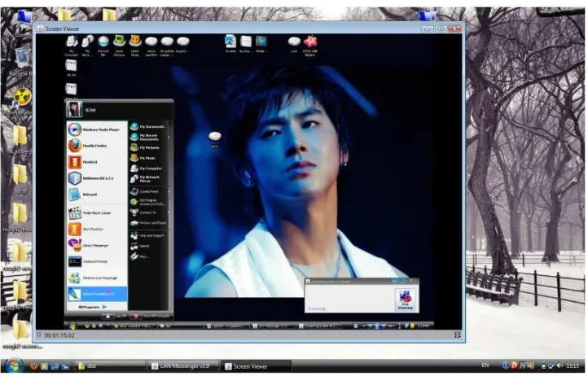The image size is (588, 376).
Task: Select the Screen Viewer taskbar button
Action: pyautogui.click(x=256, y=366)
